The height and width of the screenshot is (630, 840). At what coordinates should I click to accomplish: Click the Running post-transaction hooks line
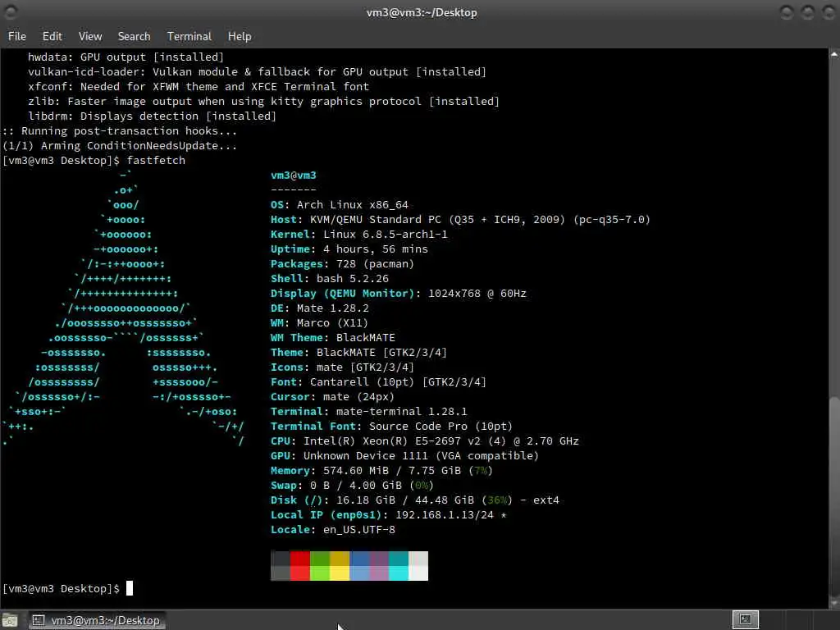click(120, 130)
